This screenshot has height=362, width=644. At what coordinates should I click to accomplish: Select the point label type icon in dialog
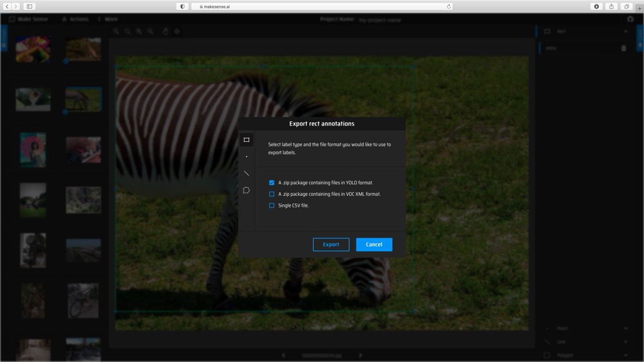246,157
